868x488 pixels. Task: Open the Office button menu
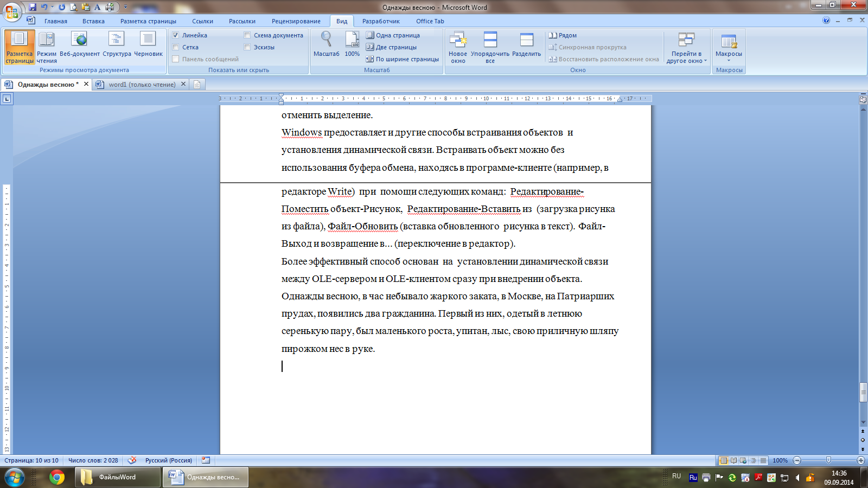[x=12, y=11]
